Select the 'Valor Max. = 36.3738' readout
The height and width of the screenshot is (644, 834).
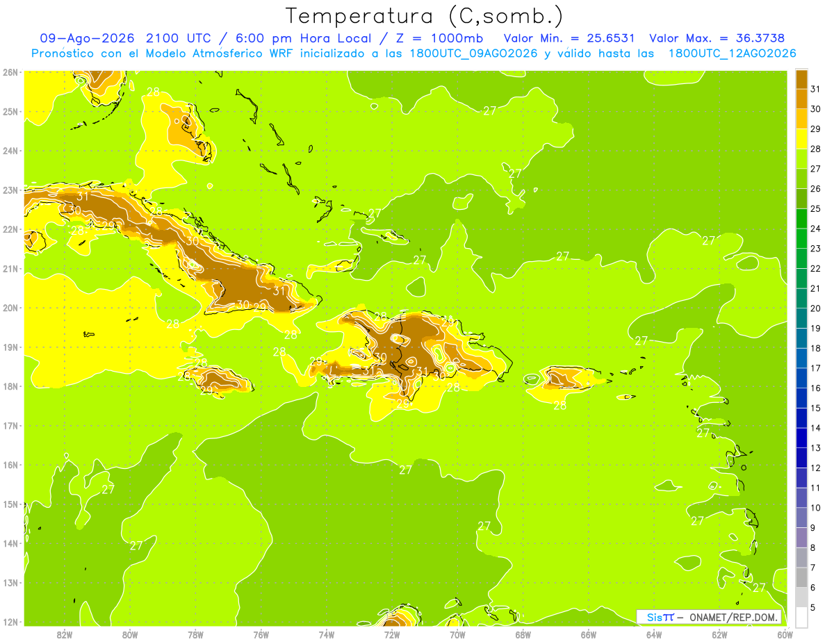(717, 38)
